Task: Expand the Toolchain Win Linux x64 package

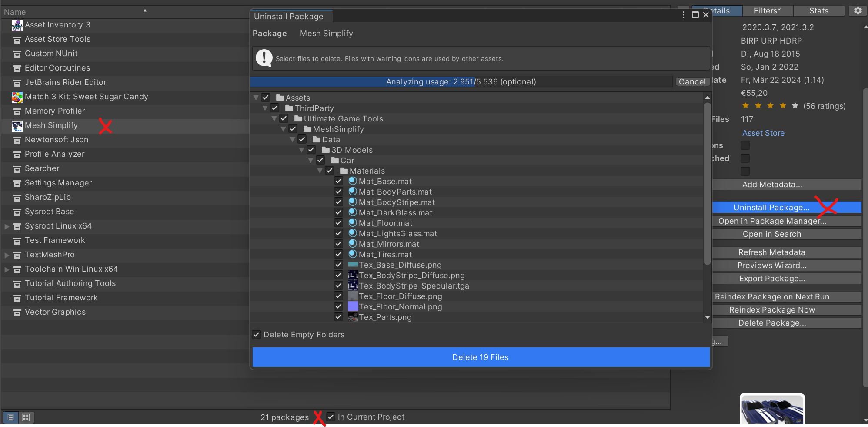Action: tap(7, 269)
